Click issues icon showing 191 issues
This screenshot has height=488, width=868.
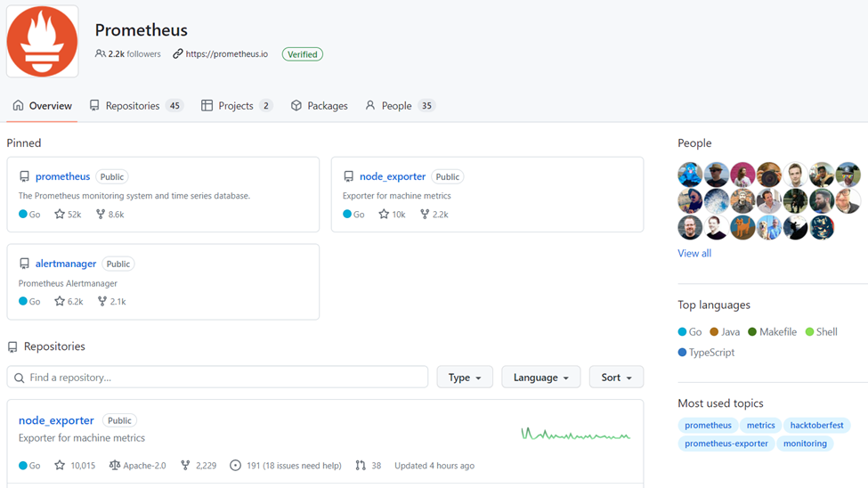[x=235, y=466]
